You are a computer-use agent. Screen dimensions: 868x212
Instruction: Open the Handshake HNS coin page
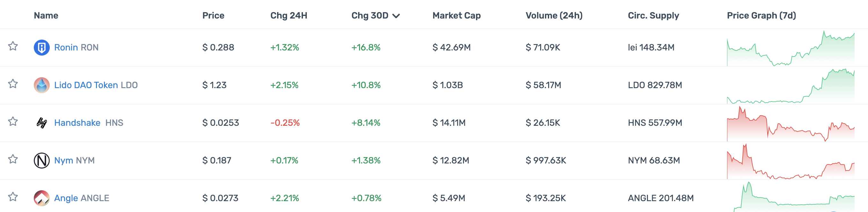coord(77,123)
